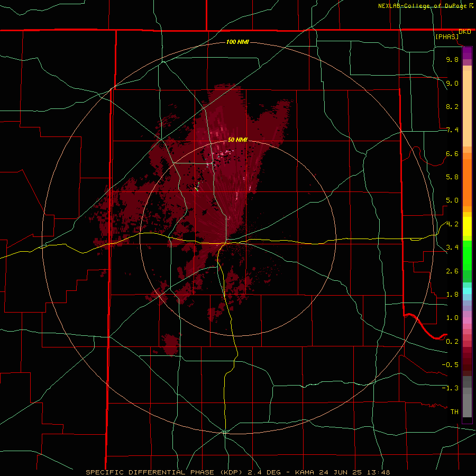Image resolution: width=476 pixels, height=476 pixels.
Task: Click the 1.0 scale value
Action: coord(452,317)
